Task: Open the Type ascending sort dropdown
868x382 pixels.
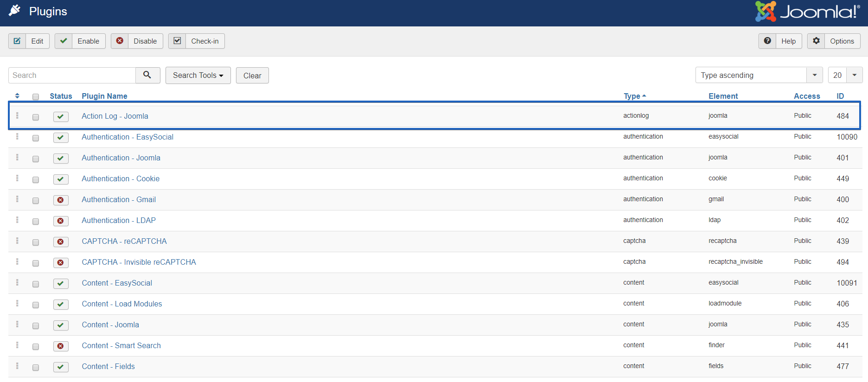Action: coord(759,75)
